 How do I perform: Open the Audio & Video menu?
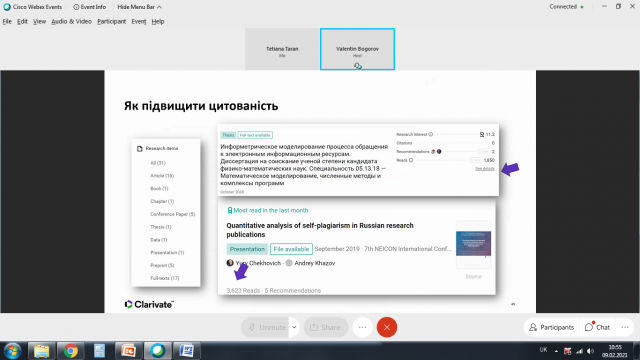[x=71, y=22]
